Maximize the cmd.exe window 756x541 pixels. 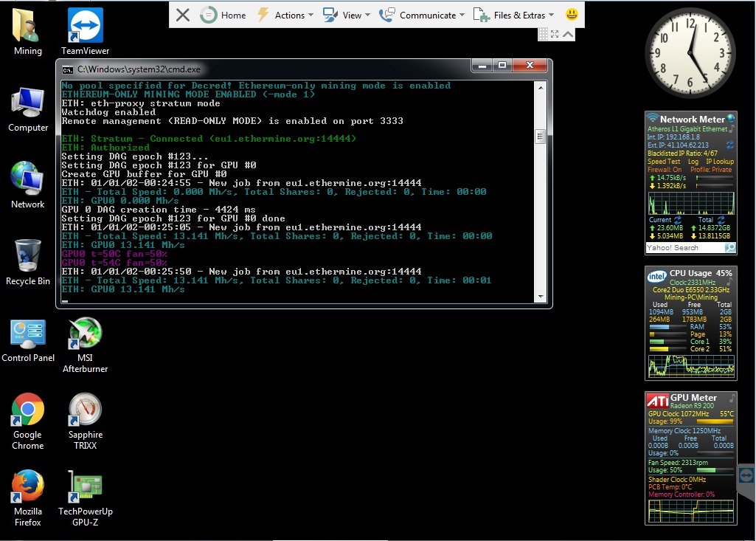pos(502,65)
